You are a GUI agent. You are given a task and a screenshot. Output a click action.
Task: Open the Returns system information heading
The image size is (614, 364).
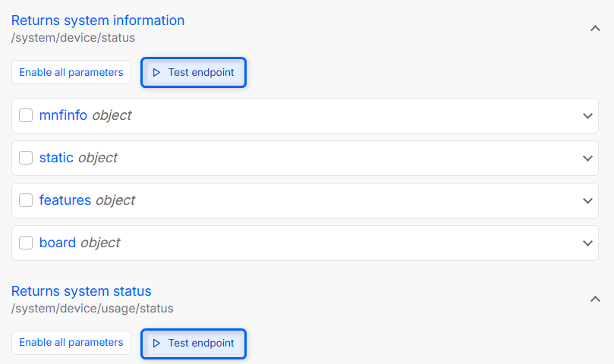(x=98, y=20)
